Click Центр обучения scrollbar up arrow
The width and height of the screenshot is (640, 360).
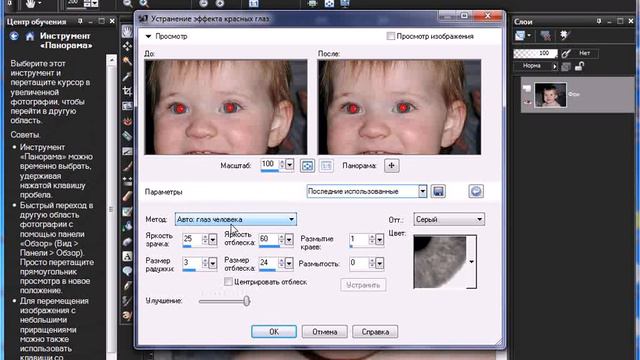tap(111, 60)
